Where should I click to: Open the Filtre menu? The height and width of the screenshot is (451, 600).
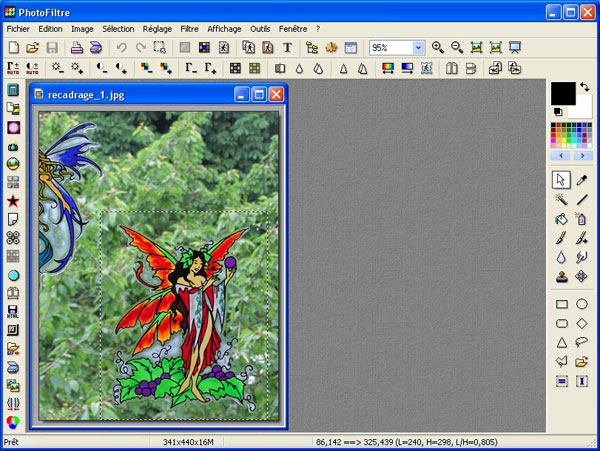(189, 29)
